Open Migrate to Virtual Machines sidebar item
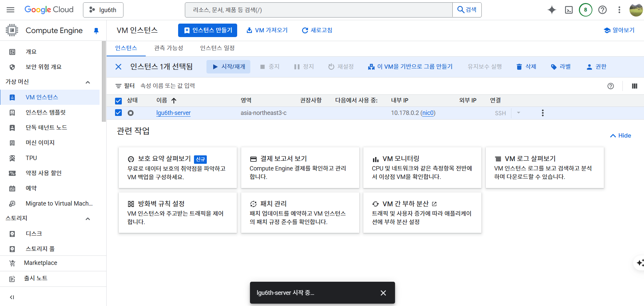644x306 pixels. (50, 203)
